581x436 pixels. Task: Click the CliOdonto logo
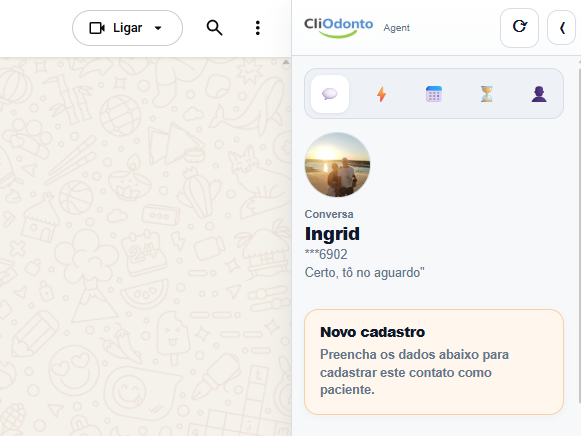click(338, 27)
